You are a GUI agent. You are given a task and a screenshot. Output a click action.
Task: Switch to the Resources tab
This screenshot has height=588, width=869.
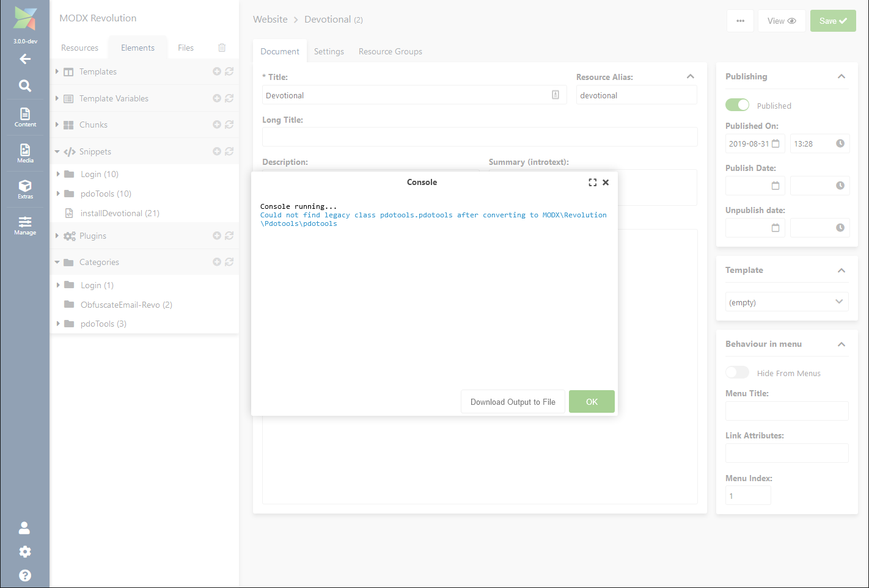coord(79,48)
